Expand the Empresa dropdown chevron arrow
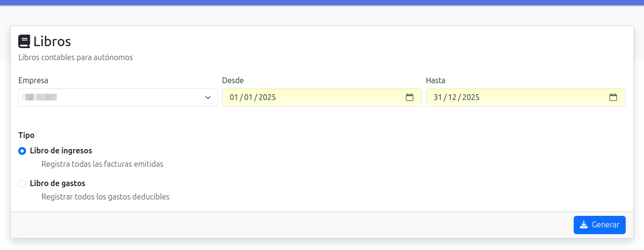 coord(208,98)
